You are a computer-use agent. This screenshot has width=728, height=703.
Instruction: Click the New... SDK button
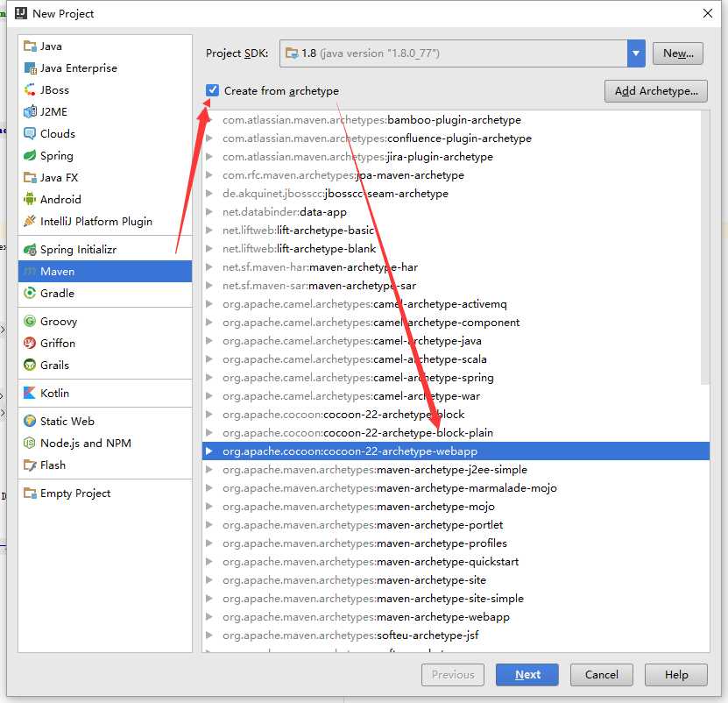point(678,53)
